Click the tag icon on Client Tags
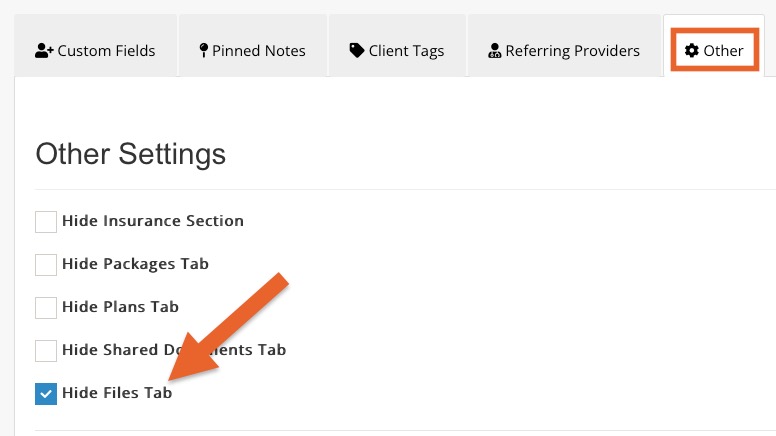 pos(356,50)
